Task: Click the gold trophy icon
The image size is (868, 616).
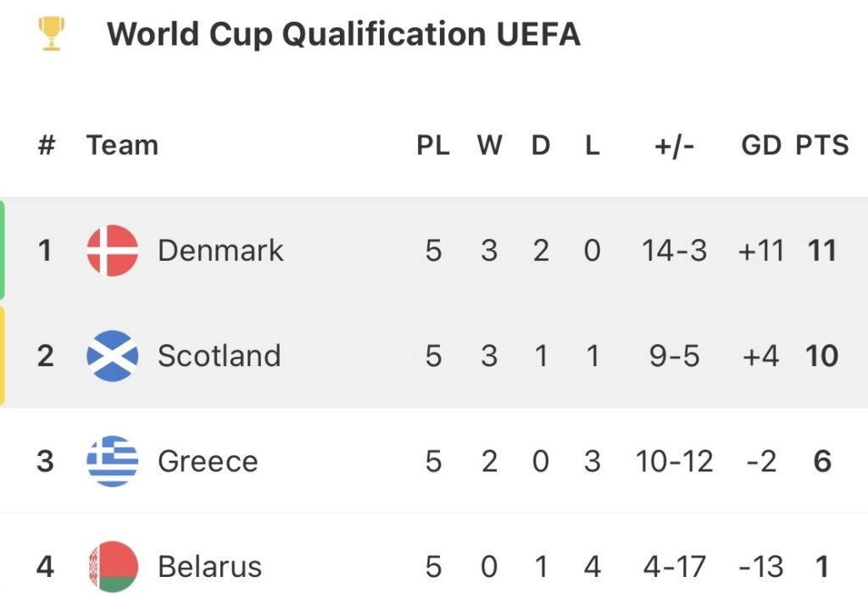Action: coord(52,34)
